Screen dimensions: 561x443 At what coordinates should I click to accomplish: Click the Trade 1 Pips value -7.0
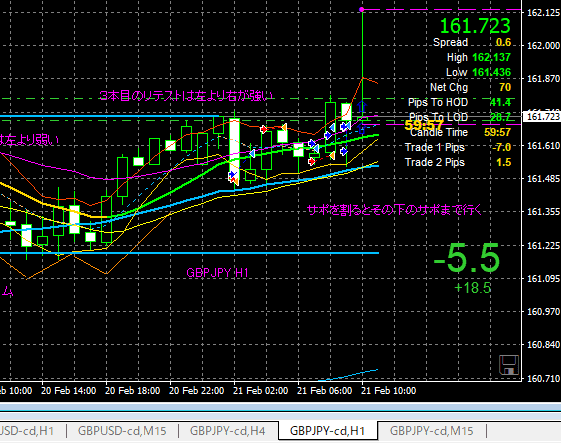click(501, 147)
